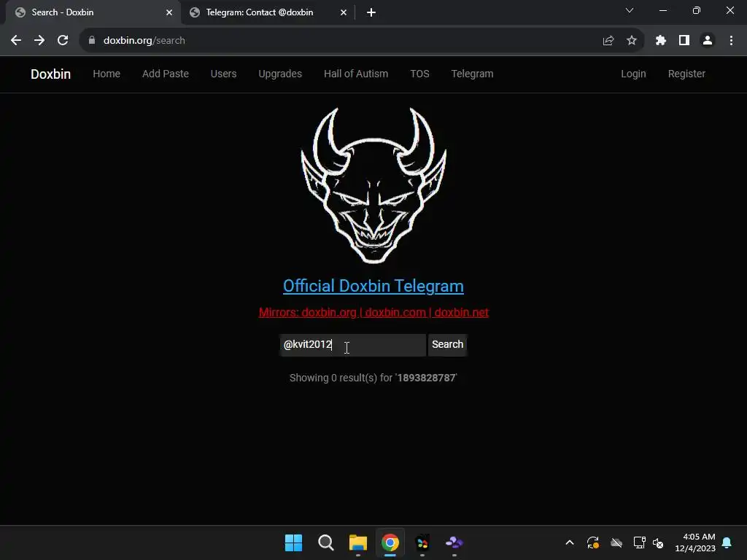Click the Register link

tap(686, 74)
